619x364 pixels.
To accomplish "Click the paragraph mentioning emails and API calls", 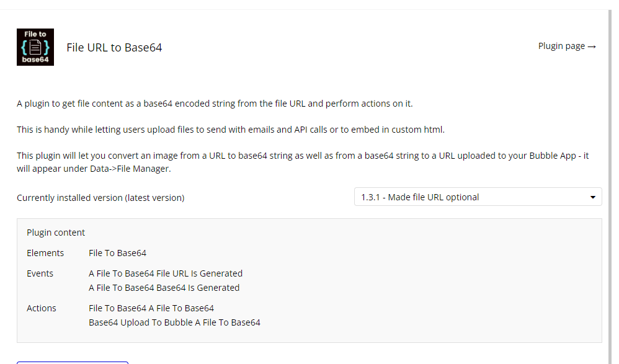I will pyautogui.click(x=231, y=130).
